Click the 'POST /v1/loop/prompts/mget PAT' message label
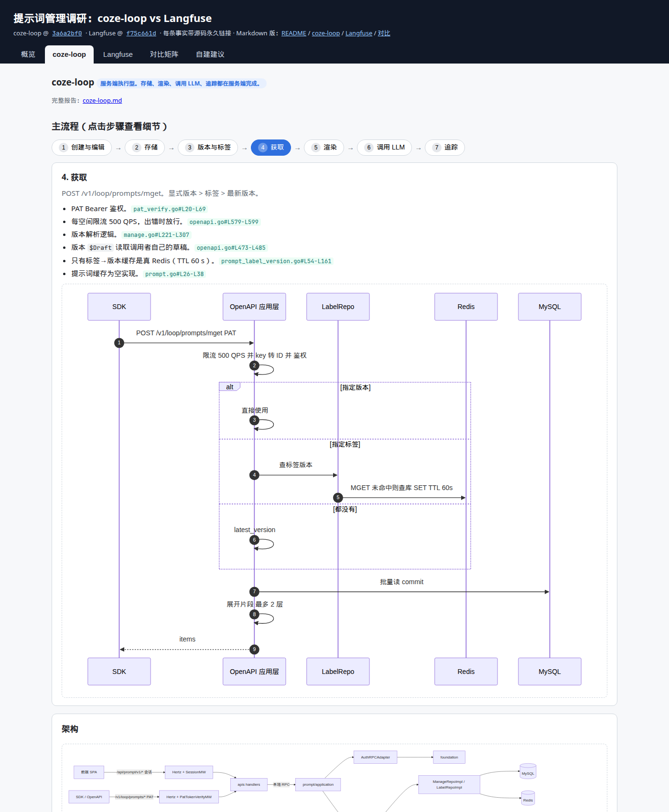 point(186,333)
